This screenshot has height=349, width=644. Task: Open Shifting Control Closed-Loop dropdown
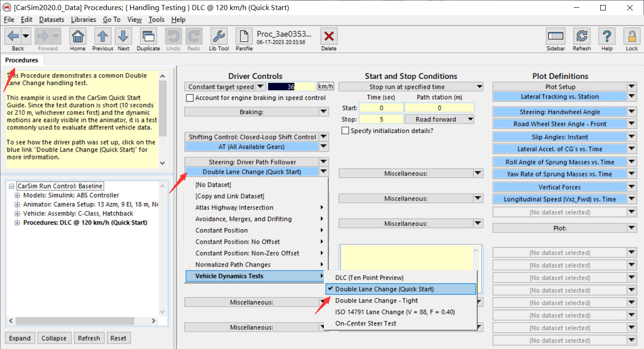coord(323,137)
